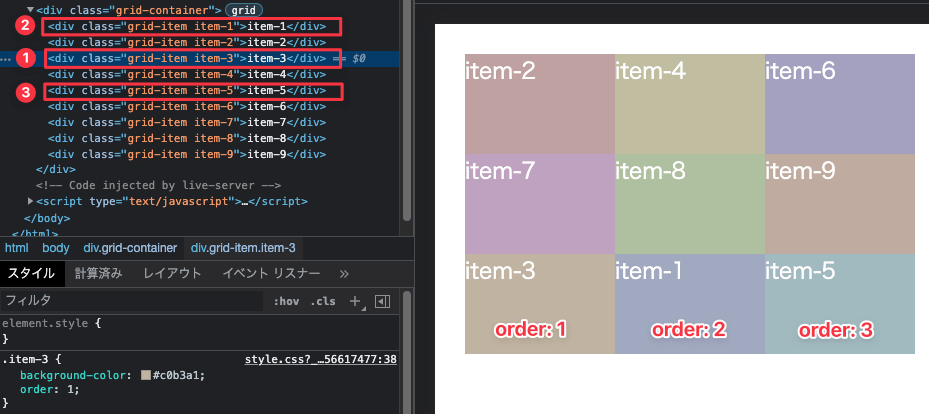Focus the フィルタ styles filter field

click(132, 301)
